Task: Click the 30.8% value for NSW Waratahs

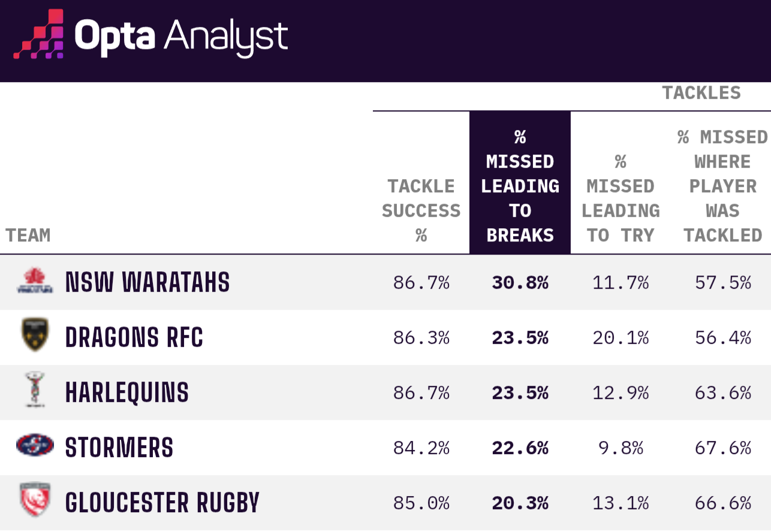Action: coord(520,283)
